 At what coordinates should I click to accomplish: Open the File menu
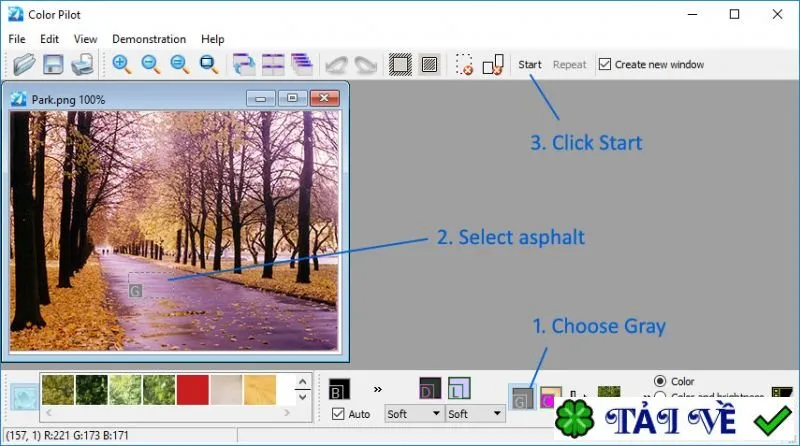(17, 39)
